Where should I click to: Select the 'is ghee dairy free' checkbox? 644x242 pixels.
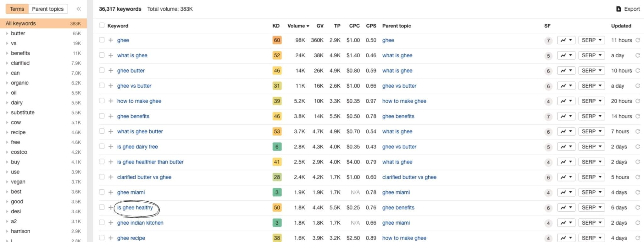pyautogui.click(x=102, y=147)
